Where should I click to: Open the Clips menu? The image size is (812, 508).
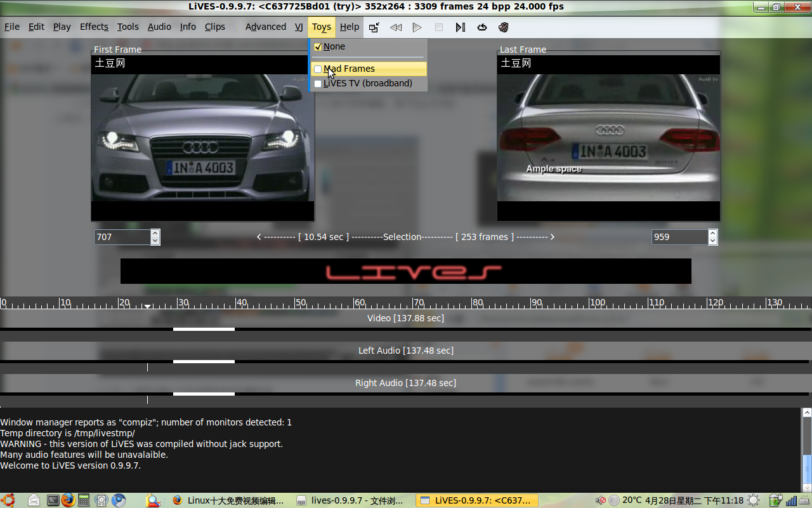[215, 27]
